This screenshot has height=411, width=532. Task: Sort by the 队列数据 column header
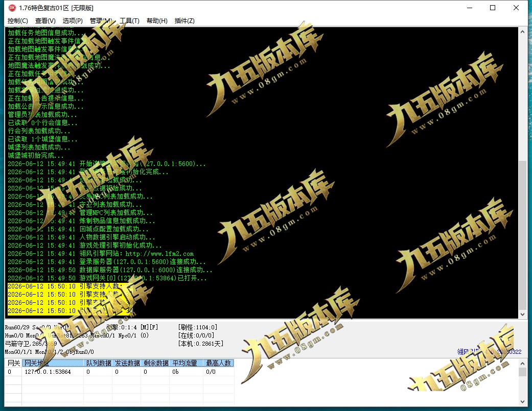[x=99, y=363]
